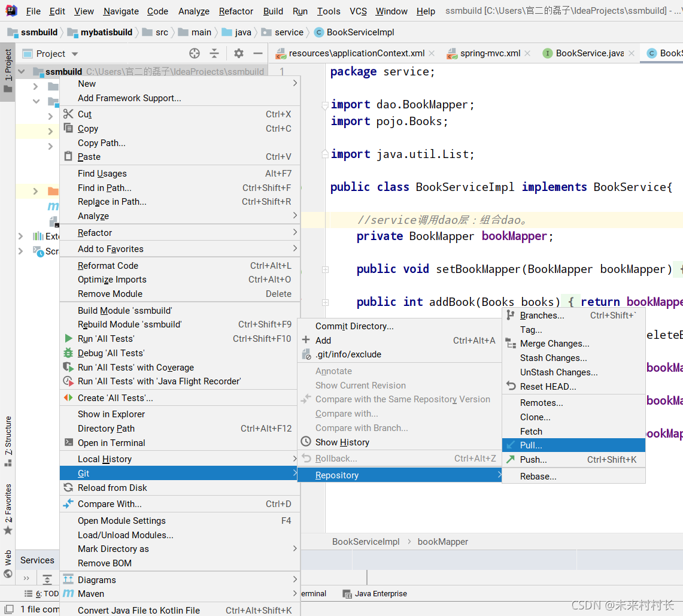683x616 pixels.
Task: Open the Favorites tool window button
Action: [8, 509]
